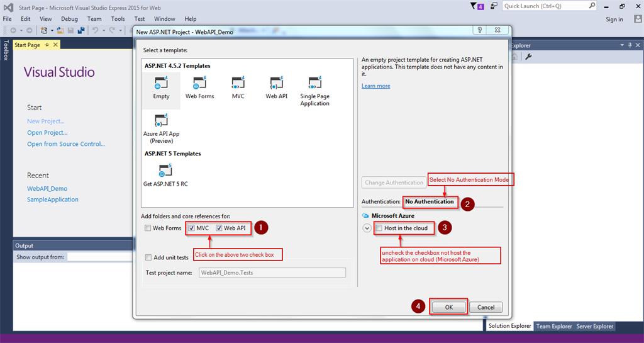Enable the Add unit tests checkbox
This screenshot has height=343, width=644.
[148, 257]
